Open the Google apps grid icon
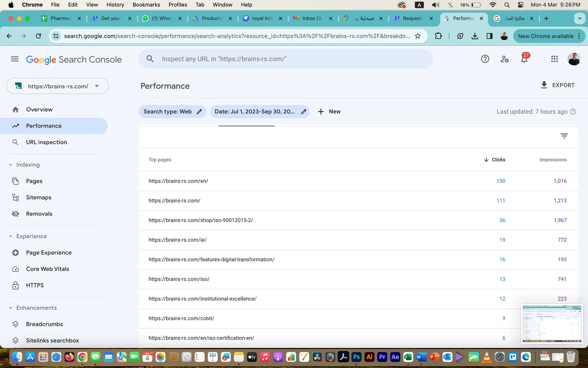 coord(554,59)
